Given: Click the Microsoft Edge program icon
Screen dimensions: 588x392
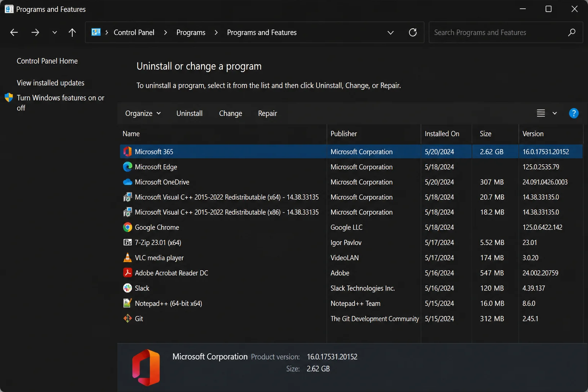Looking at the screenshot, I should pyautogui.click(x=127, y=167).
